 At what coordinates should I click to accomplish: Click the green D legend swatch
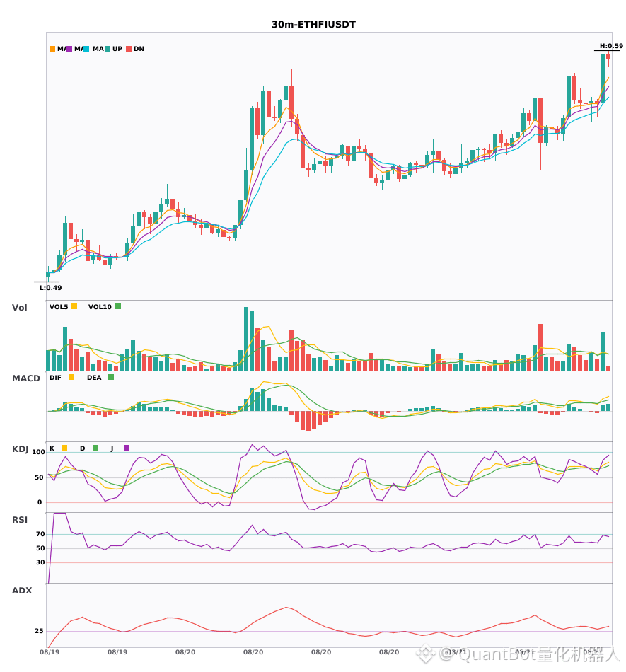(x=95, y=448)
